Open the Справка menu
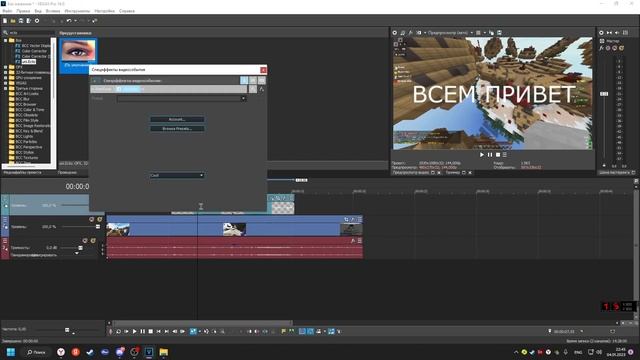The width and height of the screenshot is (640, 360). [x=127, y=11]
